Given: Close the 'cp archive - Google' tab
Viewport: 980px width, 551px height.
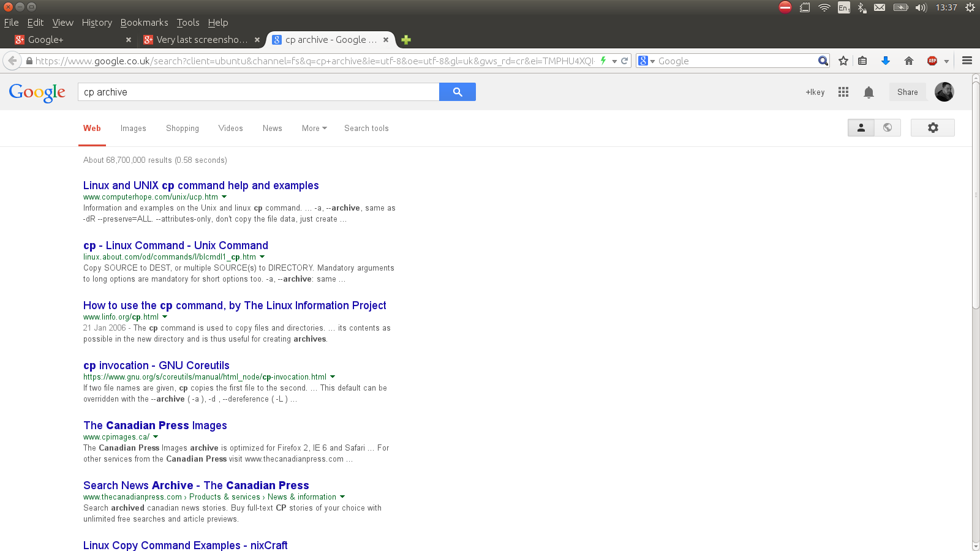Looking at the screenshot, I should coord(386,40).
